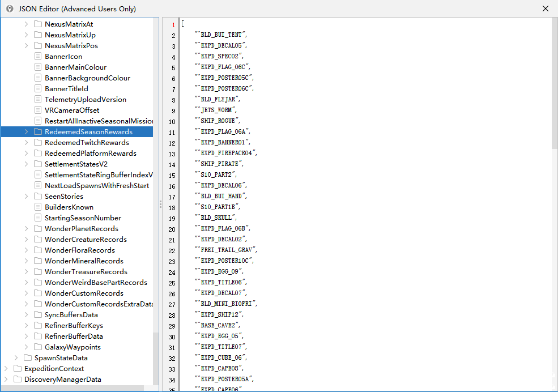Click the file icon for VRCameraOffset
The width and height of the screenshot is (558, 392).
38,110
